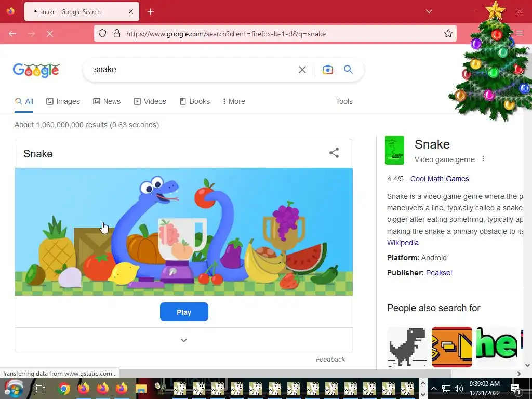The image size is (532, 399).
Task: Send Feedback on the Snake card
Action: pyautogui.click(x=330, y=360)
